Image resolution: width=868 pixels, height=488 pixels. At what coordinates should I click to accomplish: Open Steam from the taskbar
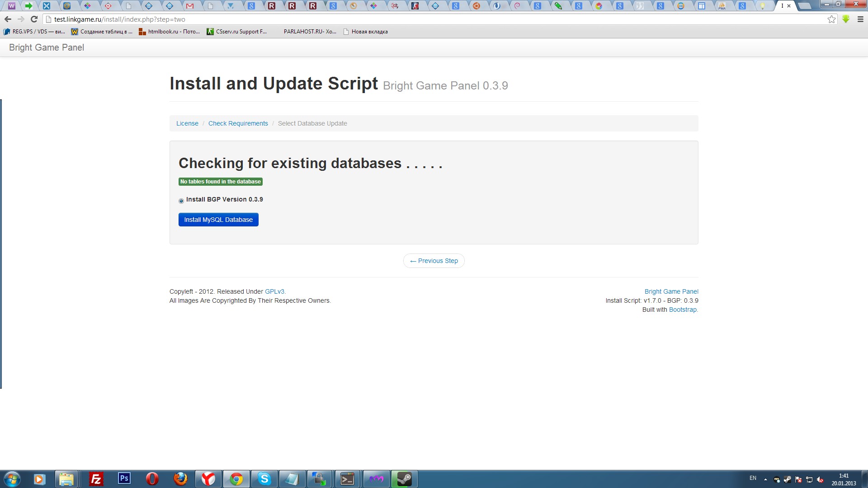coord(404,479)
